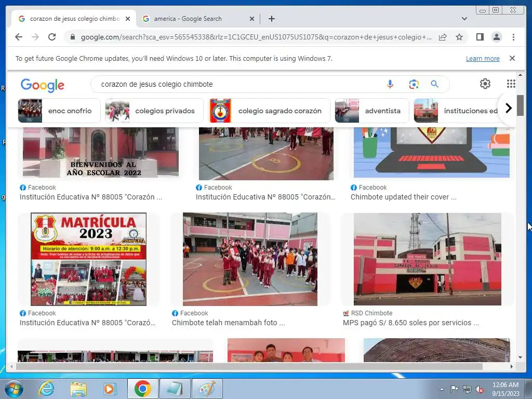Click the vertical scrollbar down arrow
The image size is (532, 399).
[x=520, y=357]
